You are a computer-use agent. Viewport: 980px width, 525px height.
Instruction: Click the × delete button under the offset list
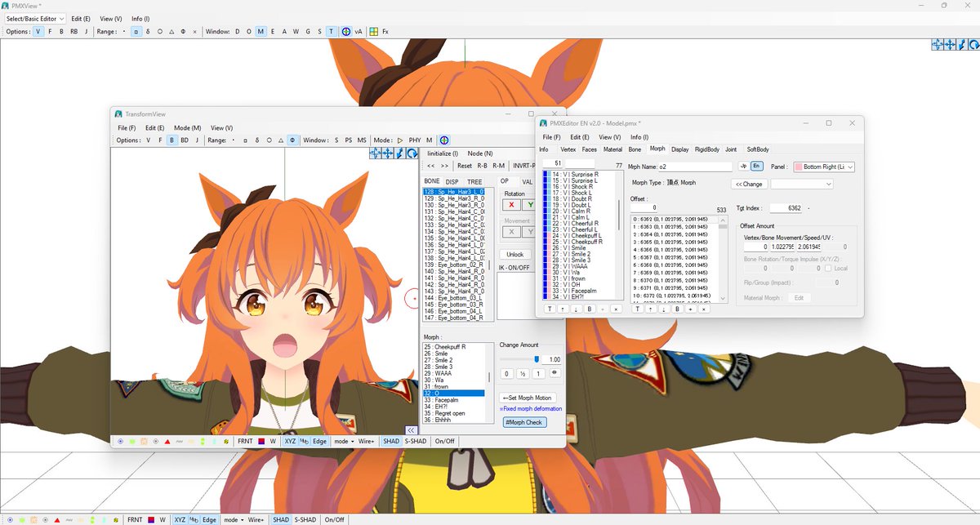(703, 309)
